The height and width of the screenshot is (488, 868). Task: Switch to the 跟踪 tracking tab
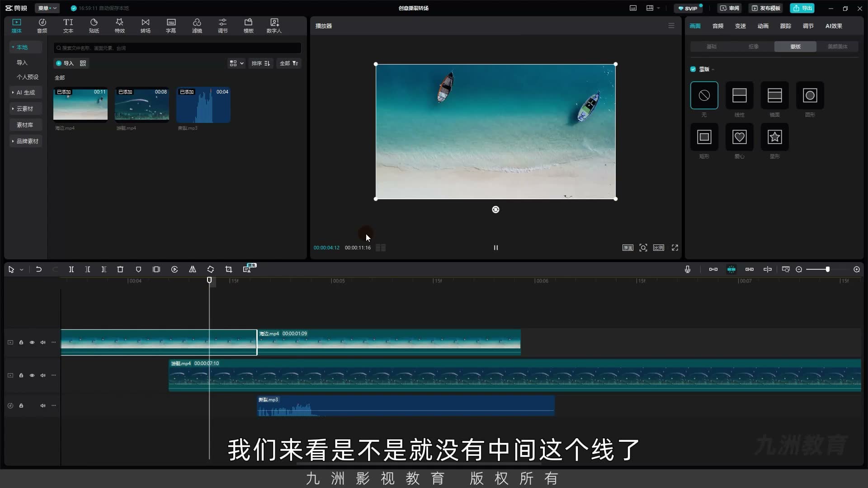(x=786, y=26)
